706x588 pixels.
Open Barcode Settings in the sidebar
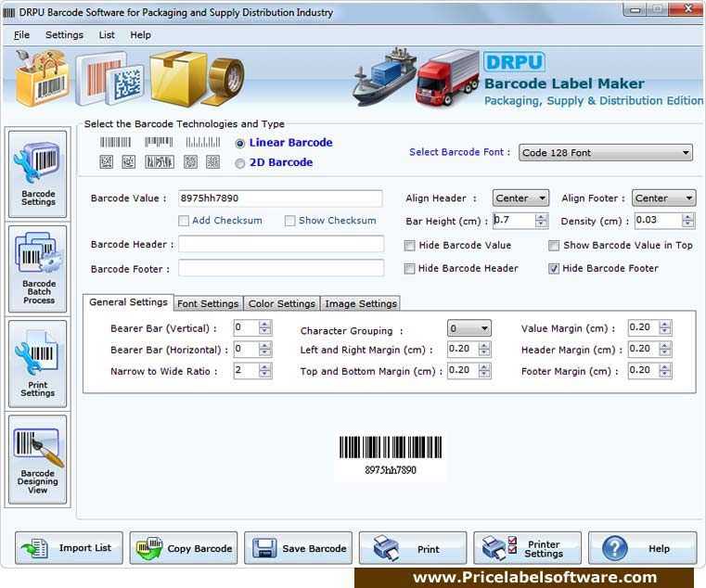point(38,174)
